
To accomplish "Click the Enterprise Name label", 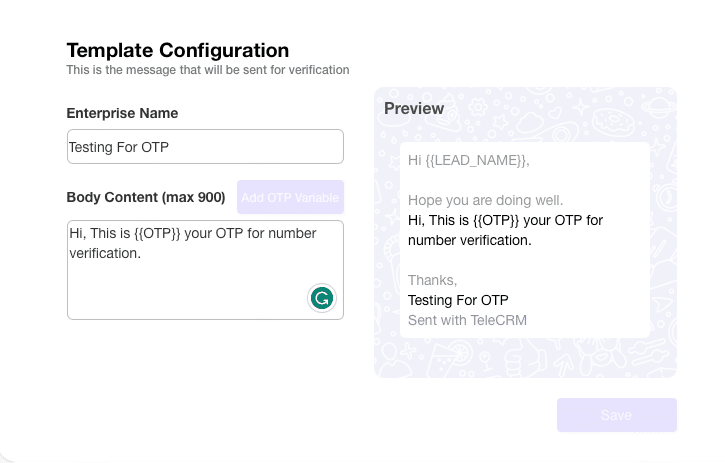I will [122, 113].
